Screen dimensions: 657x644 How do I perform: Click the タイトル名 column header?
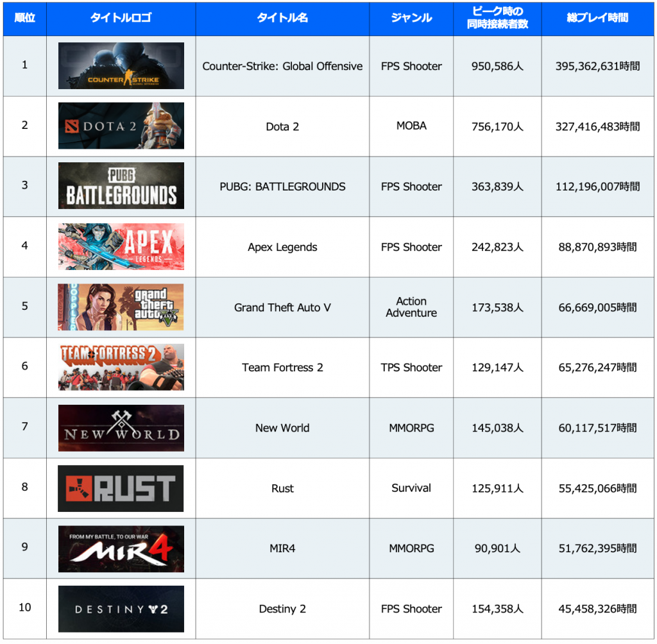(282, 18)
